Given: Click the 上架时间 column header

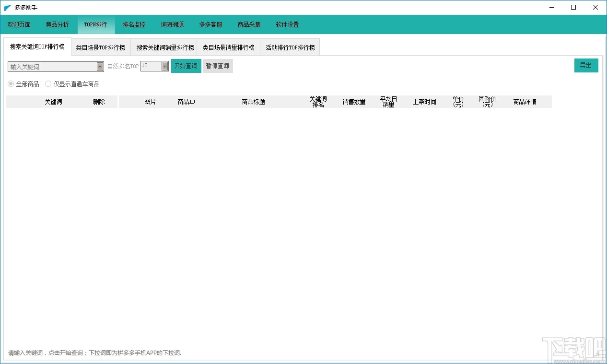Looking at the screenshot, I should coord(425,102).
